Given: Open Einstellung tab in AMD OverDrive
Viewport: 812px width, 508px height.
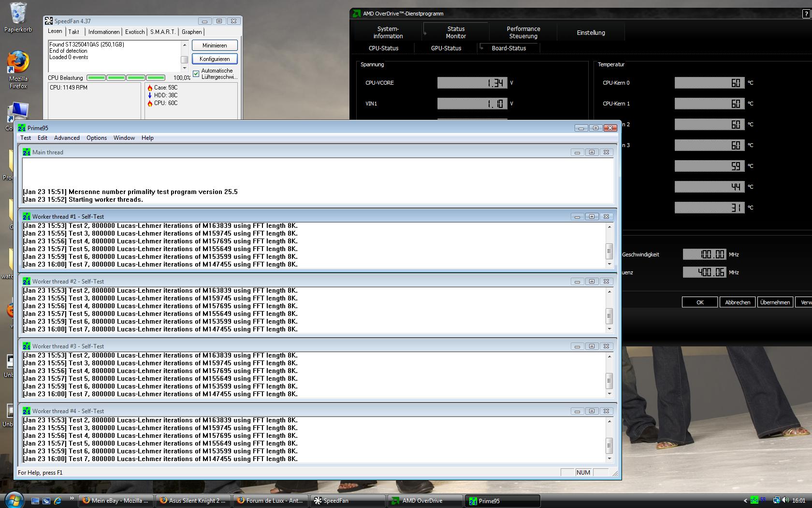Looking at the screenshot, I should pyautogui.click(x=591, y=32).
